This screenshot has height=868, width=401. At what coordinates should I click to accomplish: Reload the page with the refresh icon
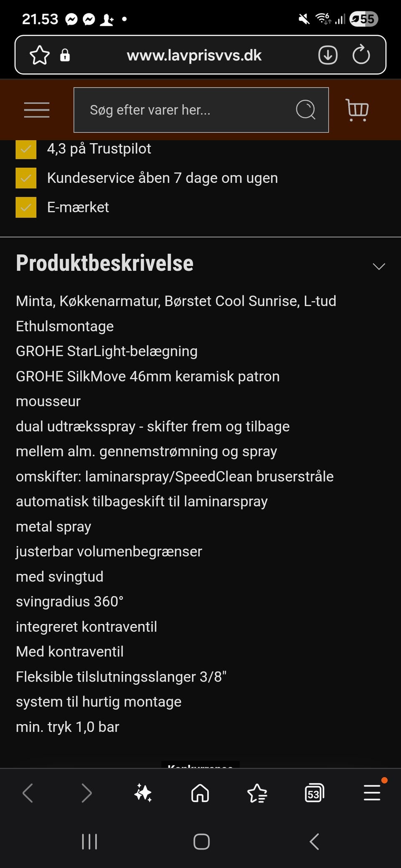click(x=361, y=55)
